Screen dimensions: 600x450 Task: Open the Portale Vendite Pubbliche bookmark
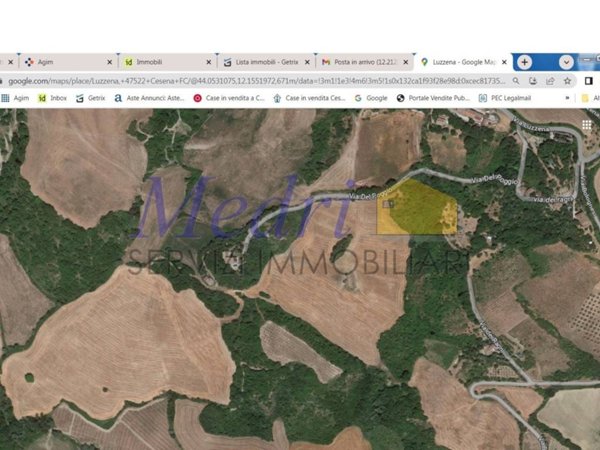point(433,98)
